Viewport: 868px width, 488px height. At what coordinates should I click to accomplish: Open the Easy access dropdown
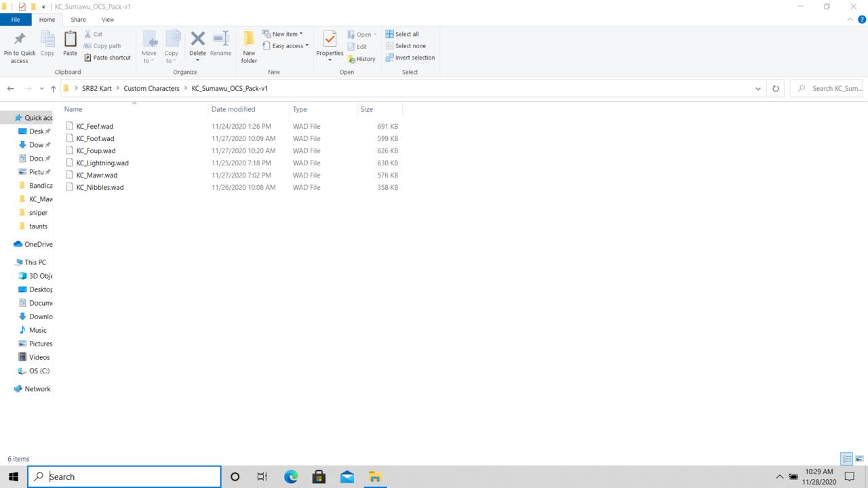tap(285, 46)
